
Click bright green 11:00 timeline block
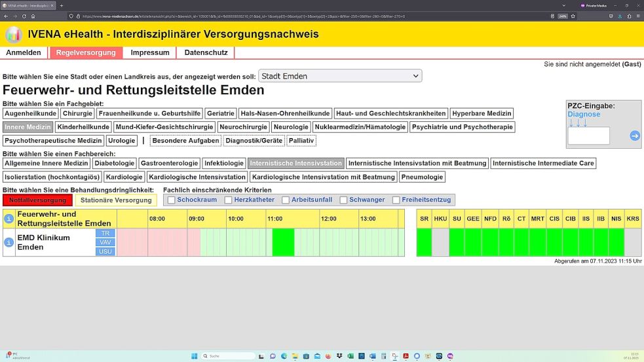pyautogui.click(x=283, y=242)
